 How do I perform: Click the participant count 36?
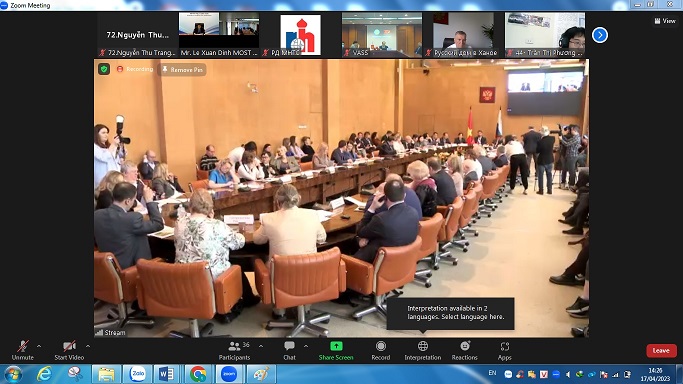pyautogui.click(x=246, y=345)
